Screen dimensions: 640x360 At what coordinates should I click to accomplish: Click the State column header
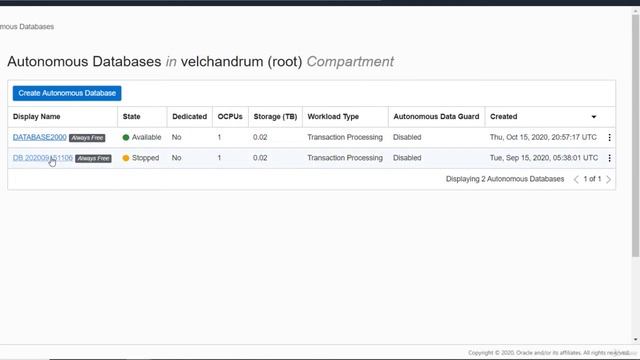pos(131,117)
